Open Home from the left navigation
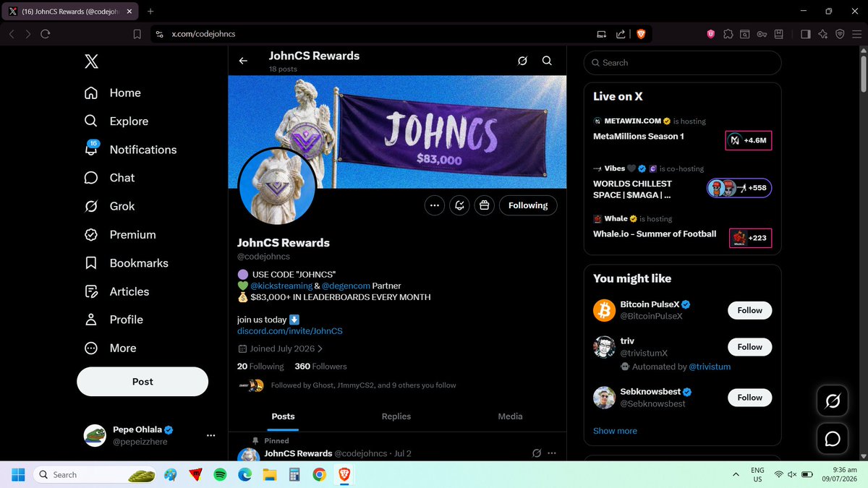 (113, 93)
